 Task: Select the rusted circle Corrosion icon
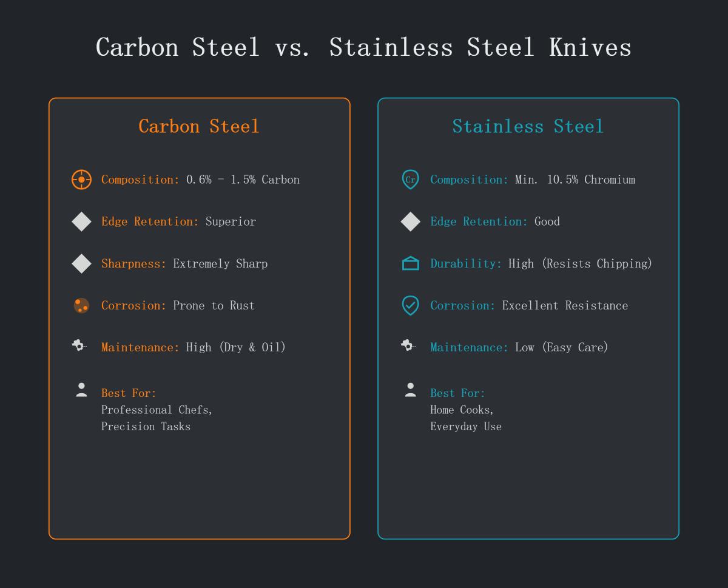tap(81, 305)
